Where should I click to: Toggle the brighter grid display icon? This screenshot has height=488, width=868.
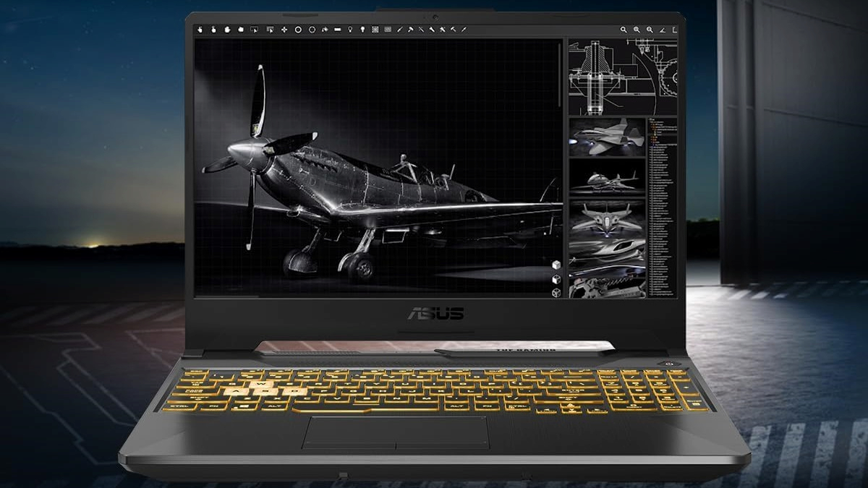375,30
